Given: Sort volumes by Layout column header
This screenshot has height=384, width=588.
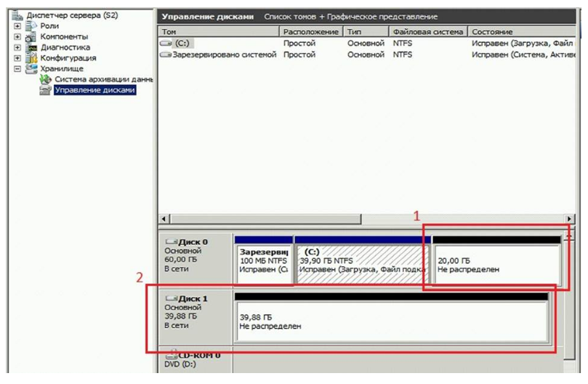Looking at the screenshot, I should pyautogui.click(x=310, y=32).
